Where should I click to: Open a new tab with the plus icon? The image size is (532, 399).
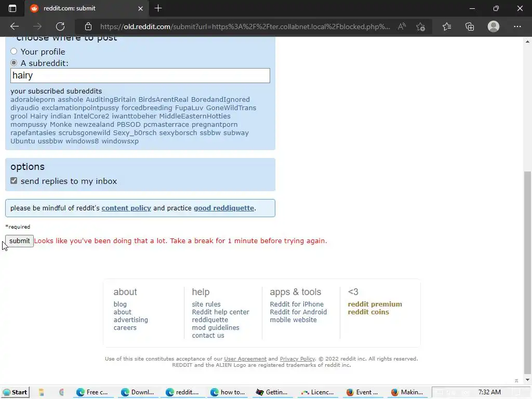[x=158, y=8]
